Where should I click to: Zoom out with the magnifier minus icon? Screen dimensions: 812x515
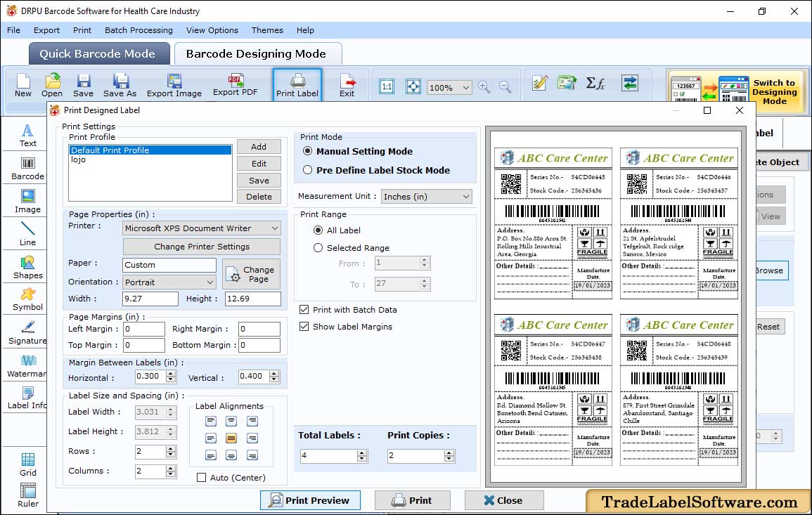tap(505, 86)
